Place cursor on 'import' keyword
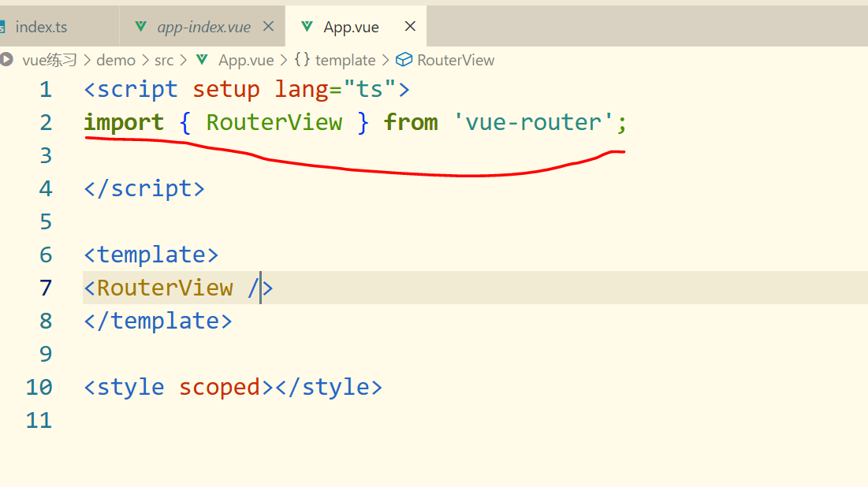Viewport: 868px width, 487px height. coord(124,123)
